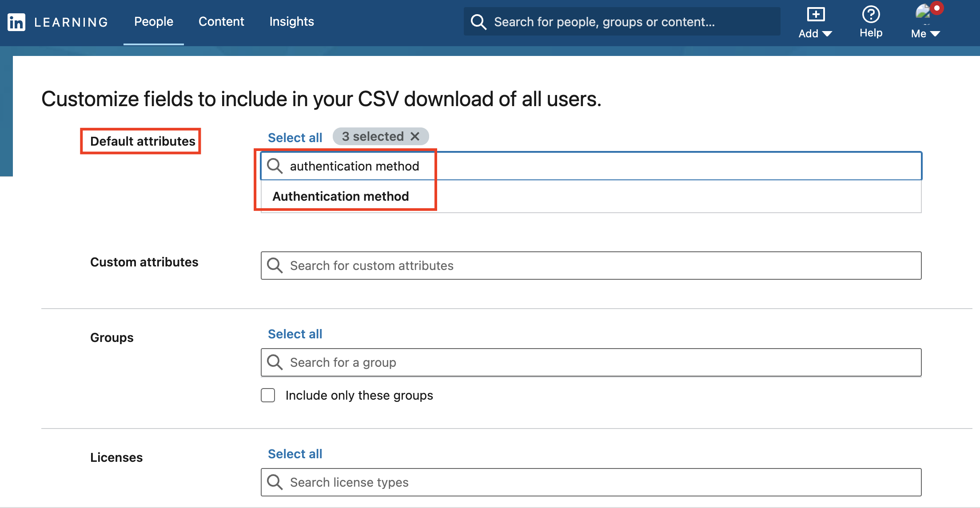This screenshot has height=508, width=980.
Task: Click the Customize fields CSV download heading
Action: pyautogui.click(x=321, y=99)
